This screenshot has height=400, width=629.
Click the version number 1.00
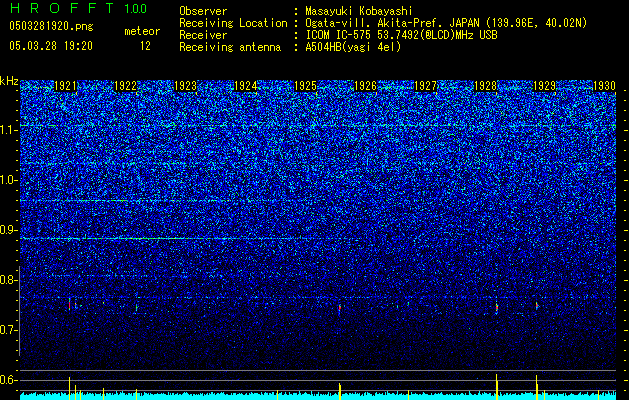136,8
